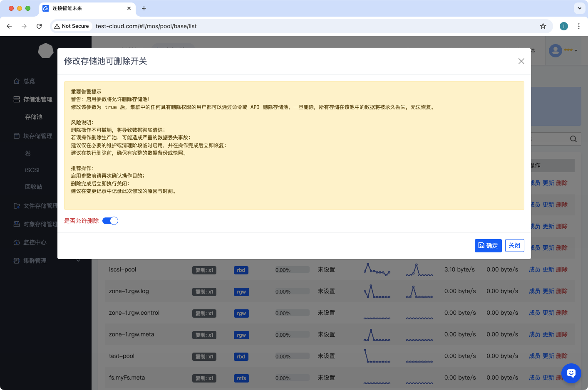Bookmark this page with star icon

[x=543, y=26]
